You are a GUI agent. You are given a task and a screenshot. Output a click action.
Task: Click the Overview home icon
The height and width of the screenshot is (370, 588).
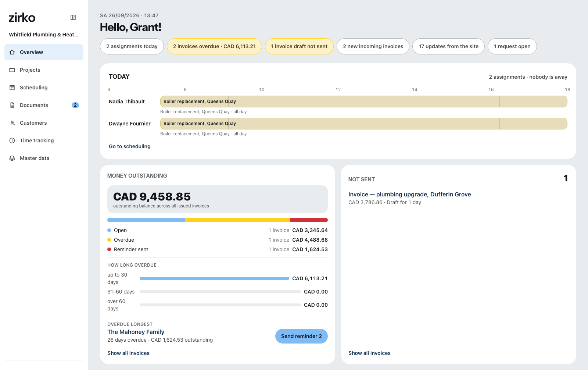click(12, 52)
